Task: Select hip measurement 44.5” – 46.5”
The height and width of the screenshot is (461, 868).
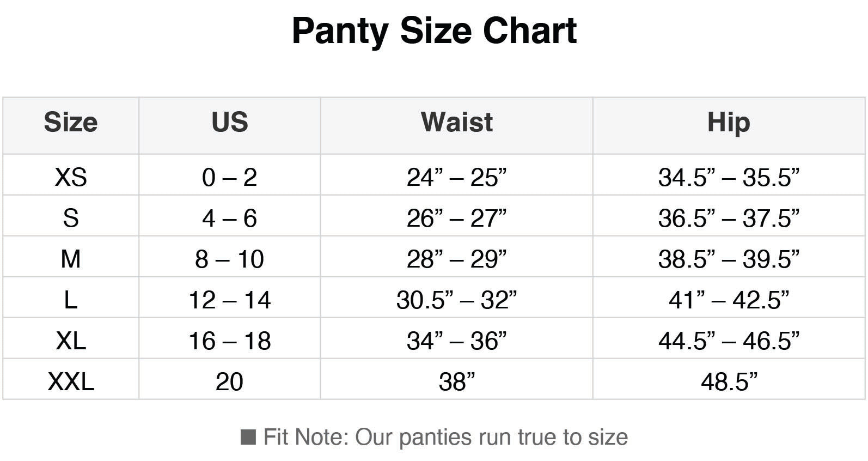Action: pyautogui.click(x=728, y=341)
